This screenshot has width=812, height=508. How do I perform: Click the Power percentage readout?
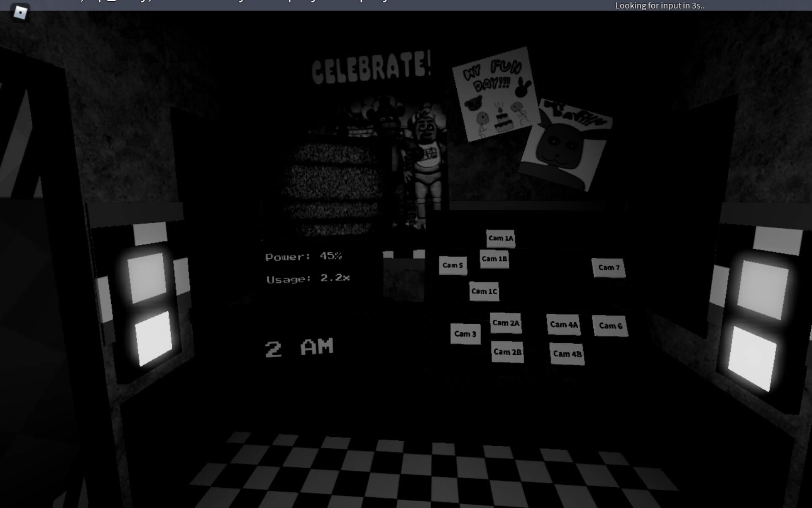pos(303,257)
